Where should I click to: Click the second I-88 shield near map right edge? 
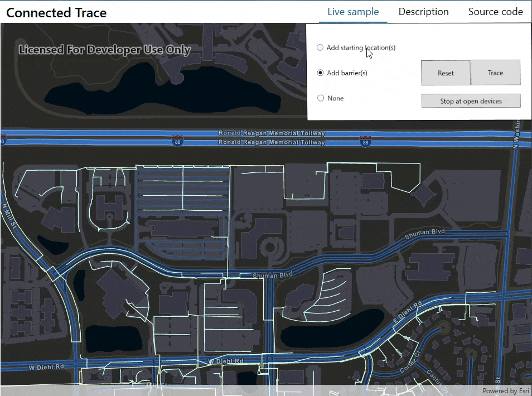[x=365, y=142]
